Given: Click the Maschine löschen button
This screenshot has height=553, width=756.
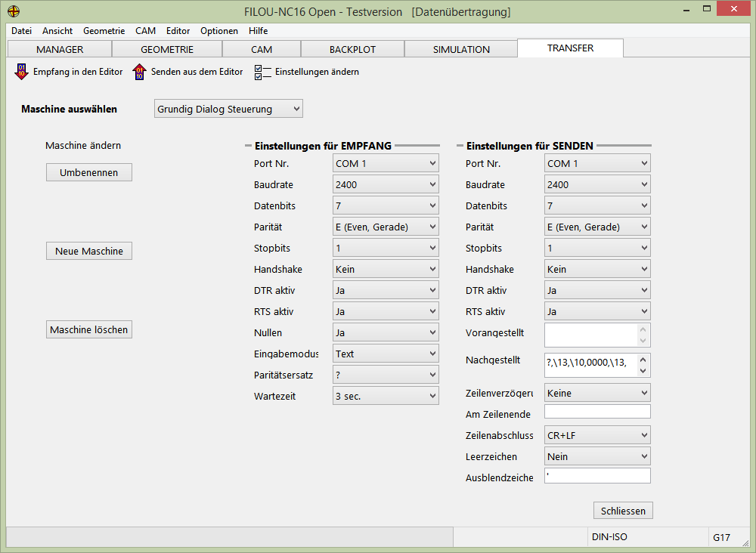Looking at the screenshot, I should tap(88, 329).
